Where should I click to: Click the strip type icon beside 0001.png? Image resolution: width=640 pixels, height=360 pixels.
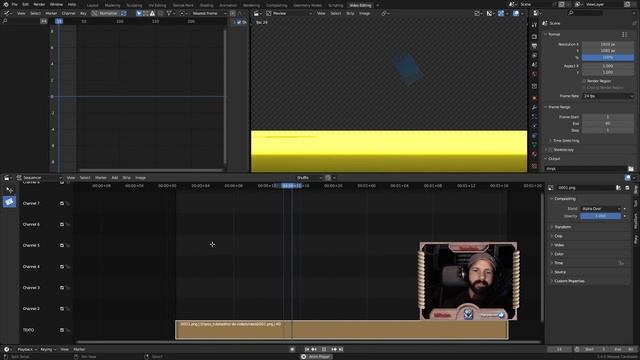pyautogui.click(x=551, y=188)
